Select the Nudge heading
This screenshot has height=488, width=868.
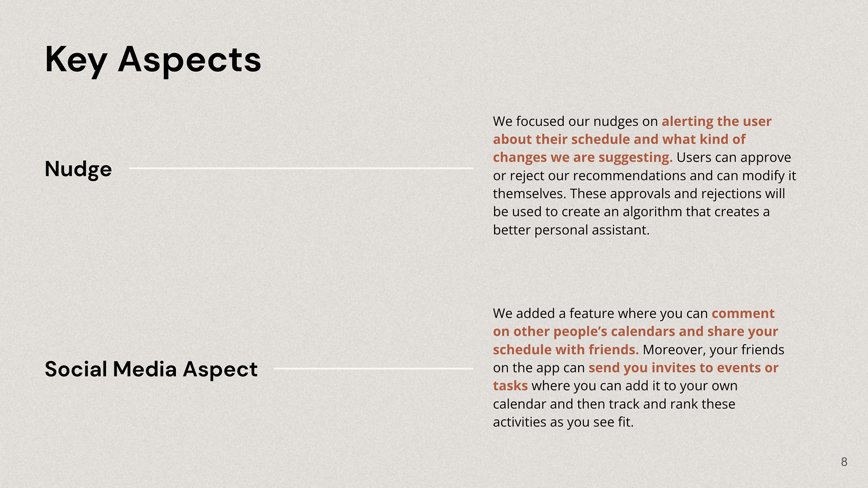pos(78,169)
